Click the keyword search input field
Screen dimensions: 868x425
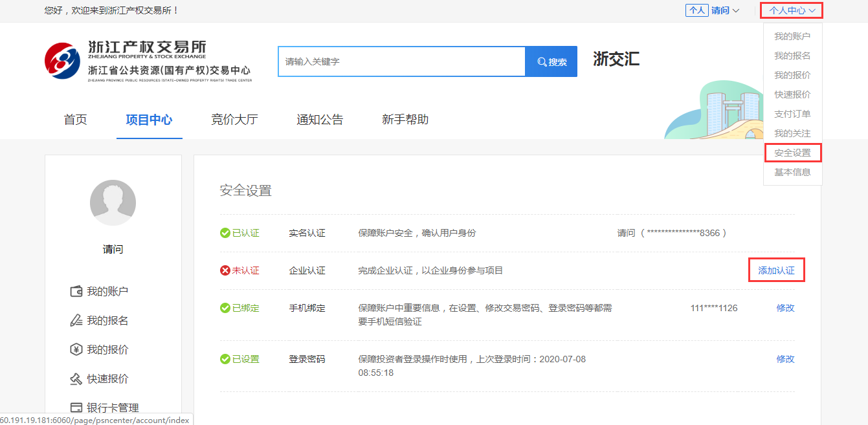click(x=401, y=61)
